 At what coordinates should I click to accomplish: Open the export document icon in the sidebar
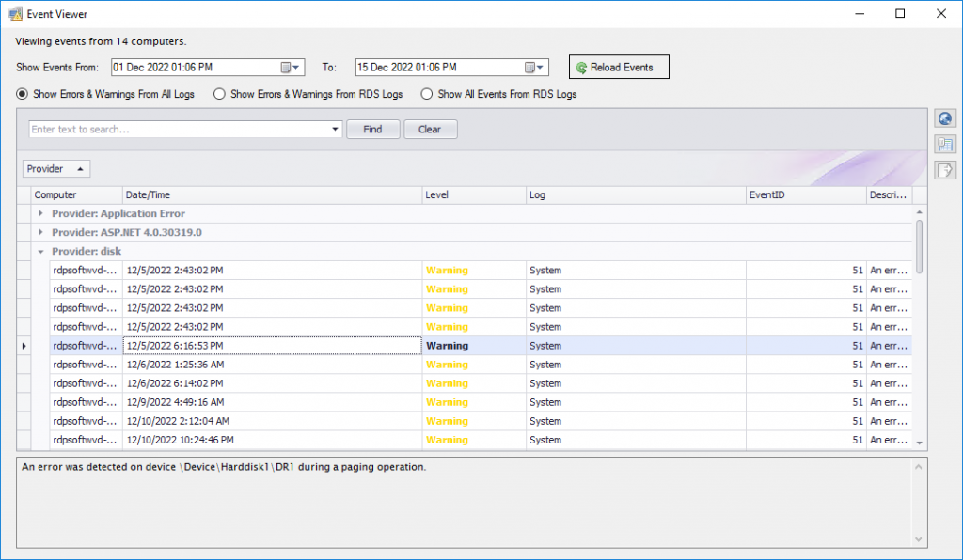945,170
